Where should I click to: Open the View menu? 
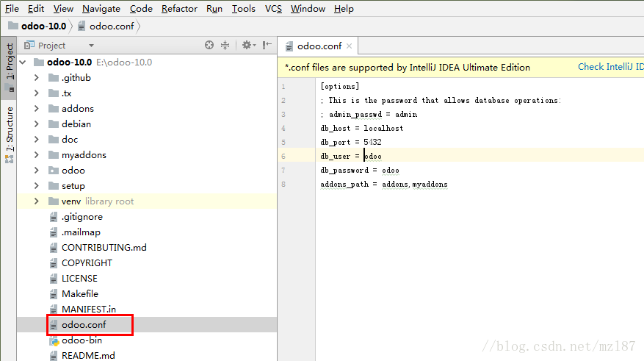coord(63,9)
